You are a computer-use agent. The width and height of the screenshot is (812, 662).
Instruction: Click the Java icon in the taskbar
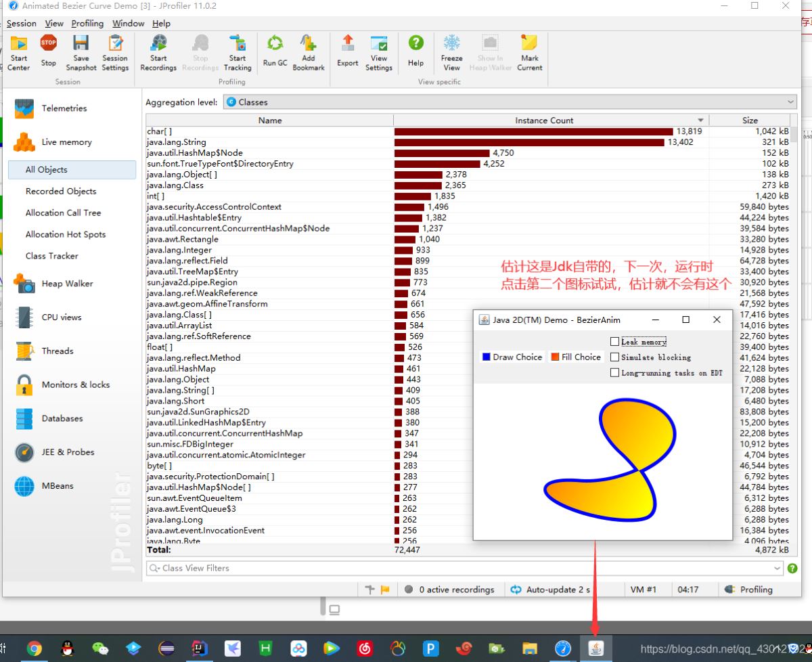point(596,648)
